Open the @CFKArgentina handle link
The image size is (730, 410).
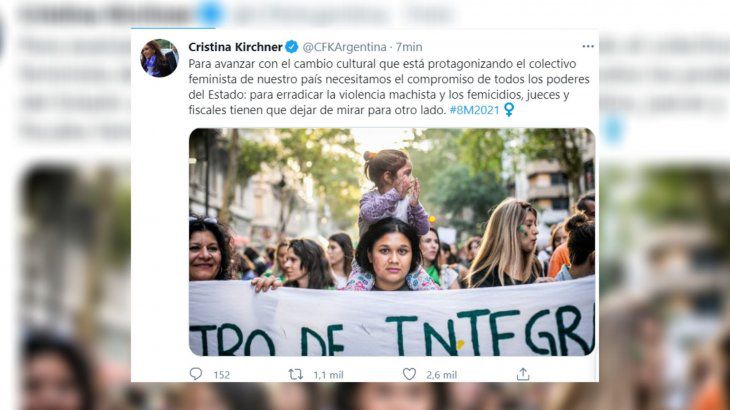345,47
